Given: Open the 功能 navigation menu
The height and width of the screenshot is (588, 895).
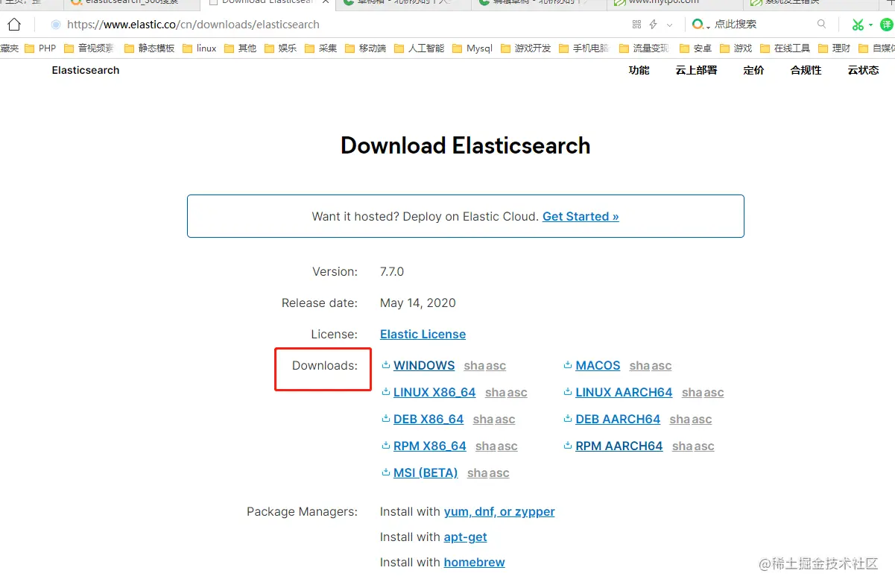Looking at the screenshot, I should 639,70.
